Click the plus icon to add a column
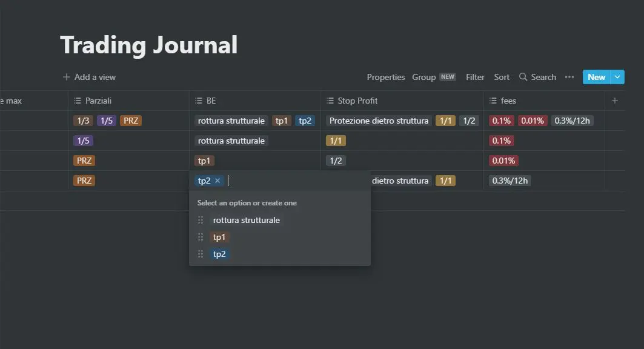644x349 pixels. [615, 101]
